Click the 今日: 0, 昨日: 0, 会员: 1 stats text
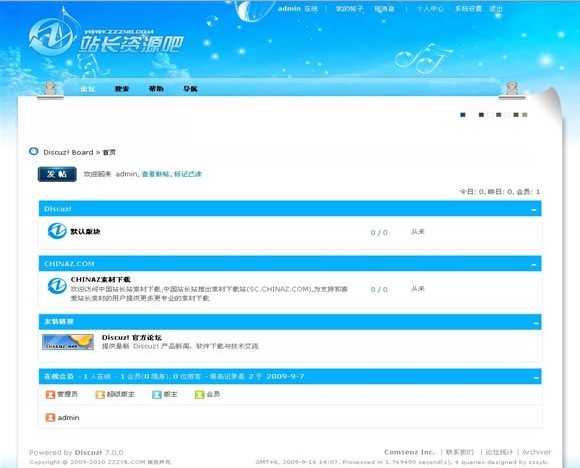The image size is (580, 468). click(x=500, y=192)
